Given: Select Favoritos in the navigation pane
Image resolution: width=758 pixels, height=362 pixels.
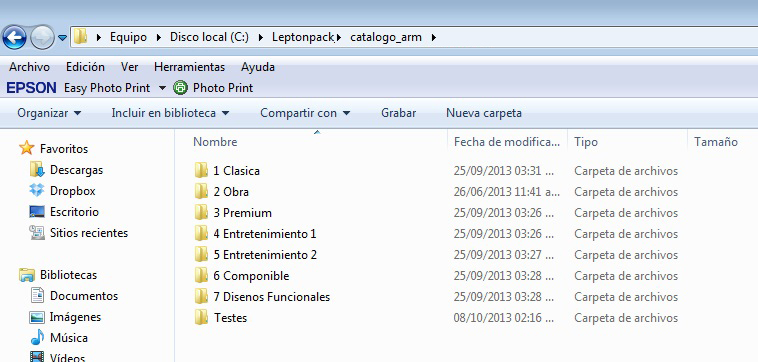Looking at the screenshot, I should tap(64, 149).
